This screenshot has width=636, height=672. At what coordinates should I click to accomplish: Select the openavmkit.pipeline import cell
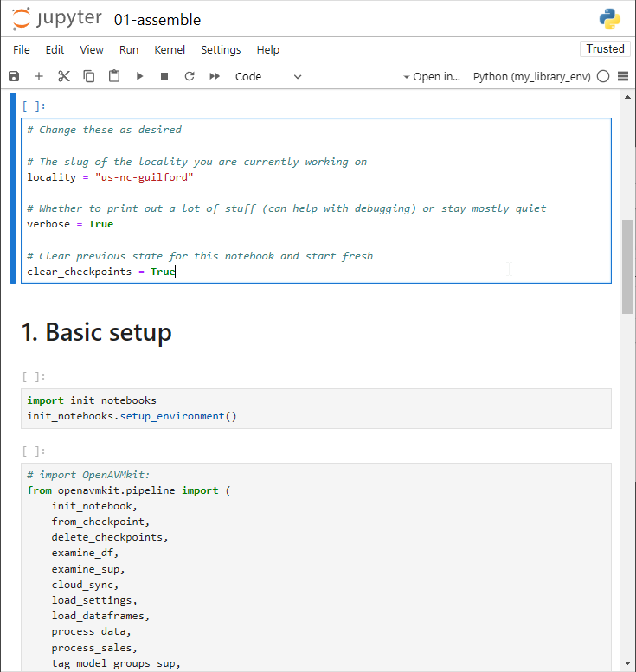point(316,567)
